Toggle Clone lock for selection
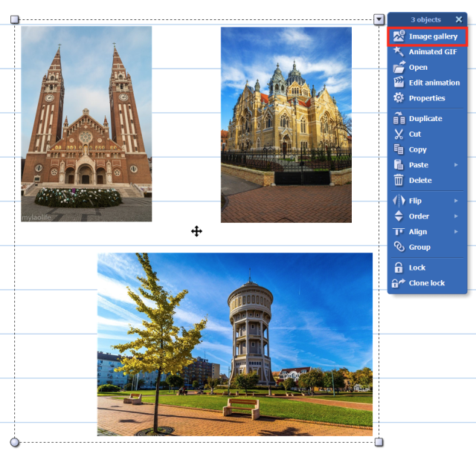Screen dimensions: 476x457 point(399,283)
